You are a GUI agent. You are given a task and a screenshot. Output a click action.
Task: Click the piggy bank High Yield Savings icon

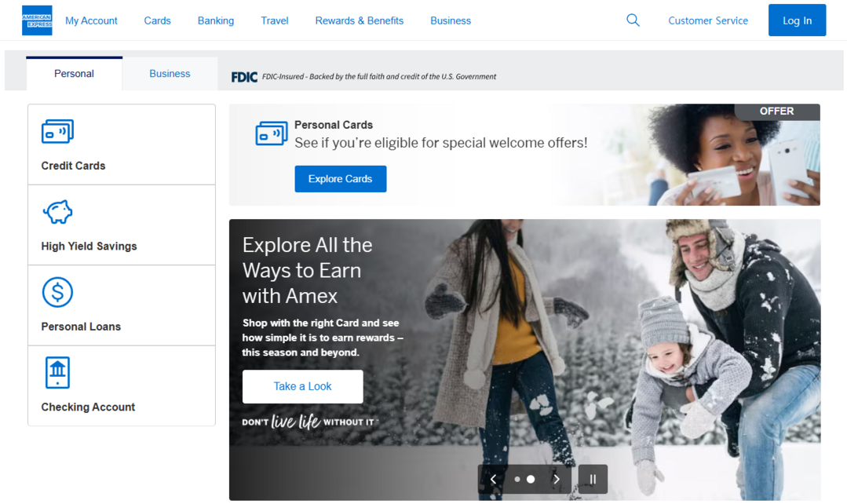pos(57,212)
